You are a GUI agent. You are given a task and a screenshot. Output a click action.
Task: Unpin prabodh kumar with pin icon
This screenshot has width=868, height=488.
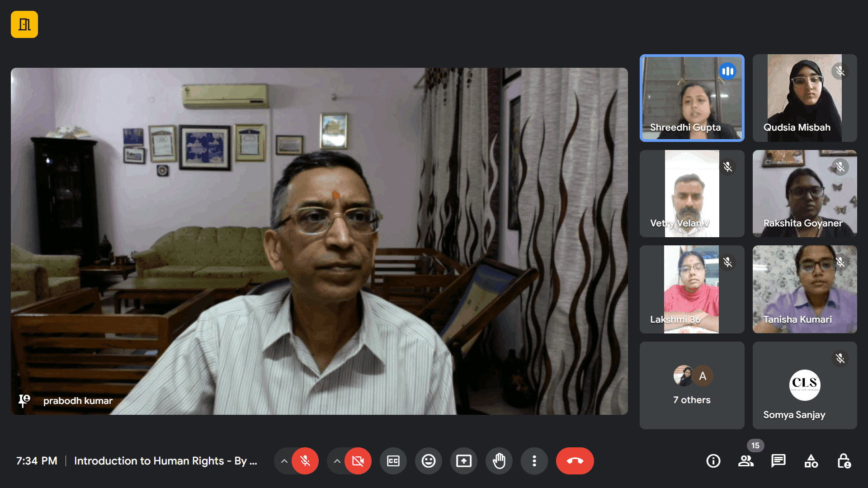click(x=24, y=401)
